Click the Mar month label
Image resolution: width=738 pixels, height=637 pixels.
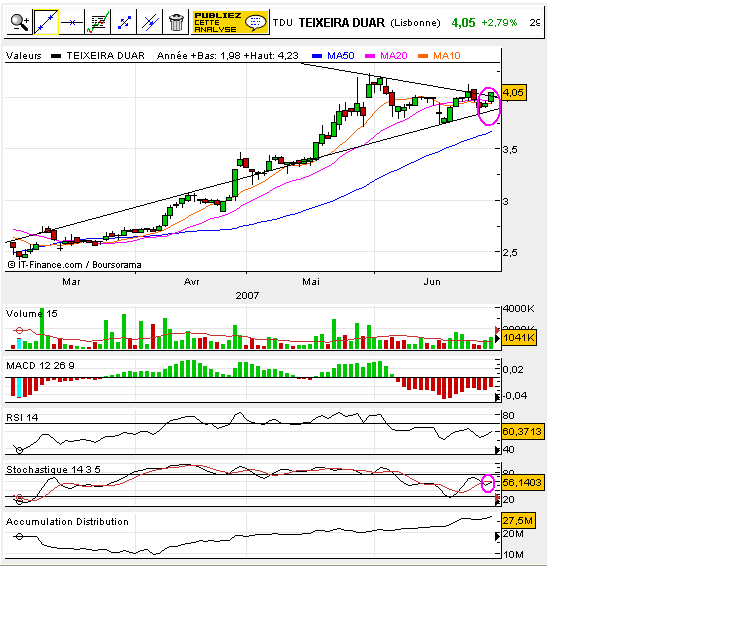tap(71, 282)
